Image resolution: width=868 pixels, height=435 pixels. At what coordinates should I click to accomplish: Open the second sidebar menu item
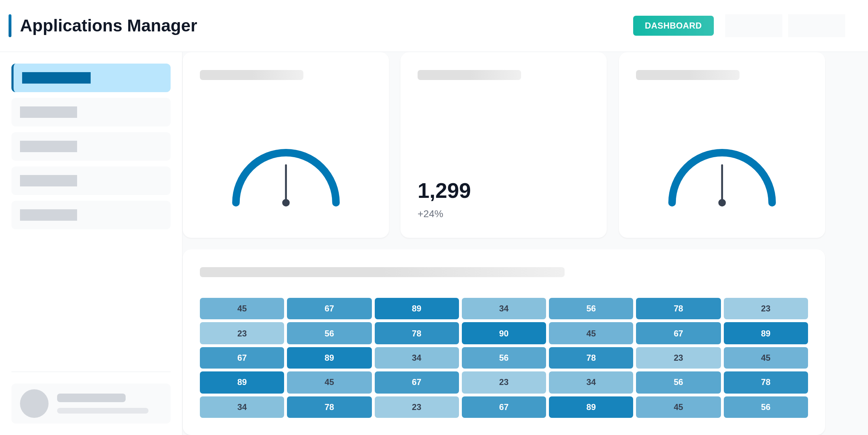[x=91, y=112]
